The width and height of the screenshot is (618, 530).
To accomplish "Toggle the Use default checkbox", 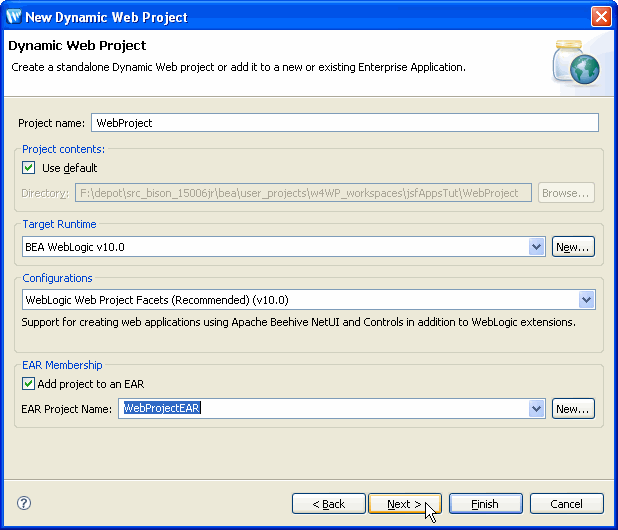I will tap(29, 168).
